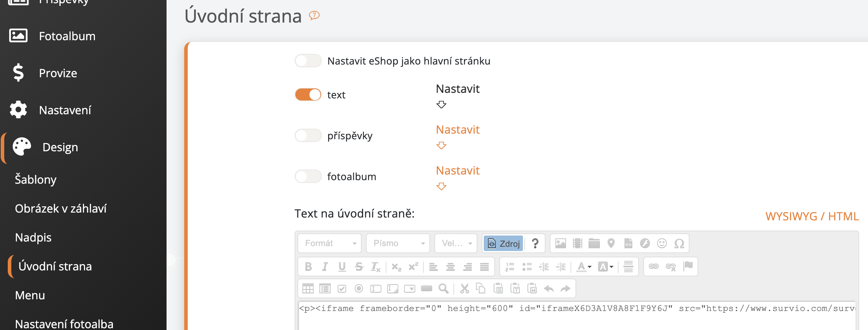This screenshot has height=330, width=868.
Task: Open the Písmo font dropdown
Action: coord(398,243)
